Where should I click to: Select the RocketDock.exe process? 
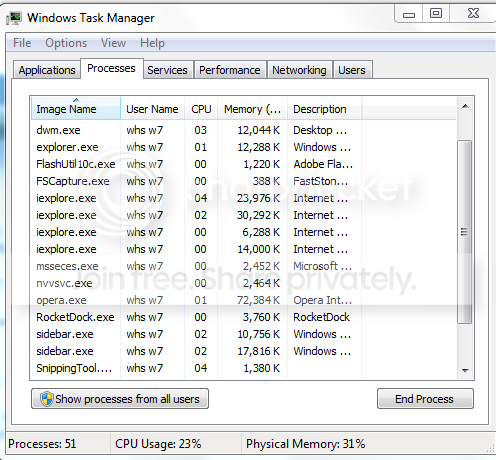(243, 317)
